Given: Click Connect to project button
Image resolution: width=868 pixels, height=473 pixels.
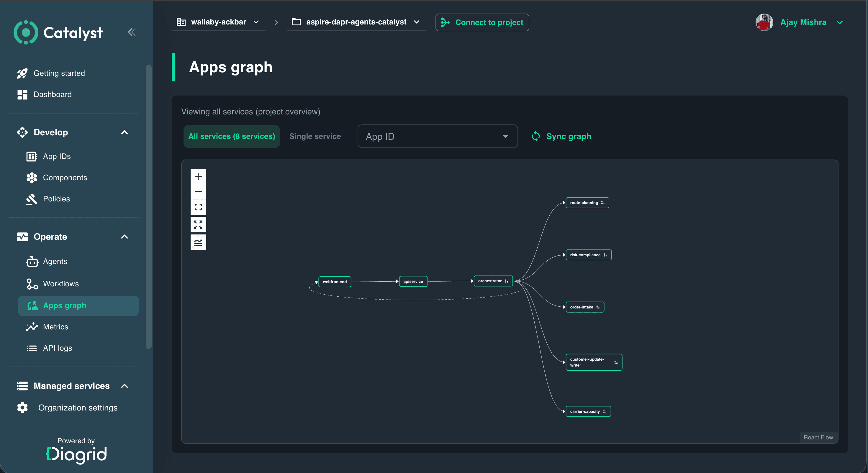Looking at the screenshot, I should coord(482,22).
